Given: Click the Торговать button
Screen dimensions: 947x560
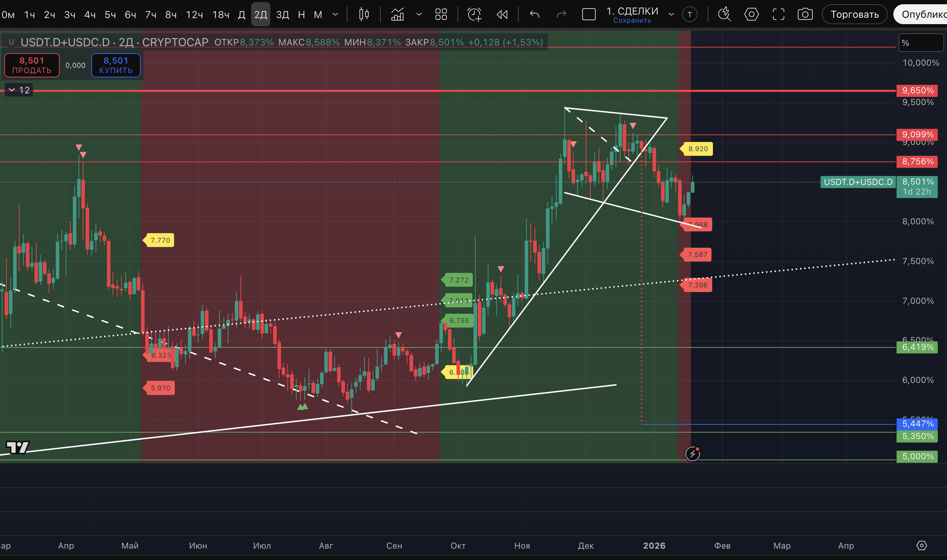Looking at the screenshot, I should click(854, 14).
